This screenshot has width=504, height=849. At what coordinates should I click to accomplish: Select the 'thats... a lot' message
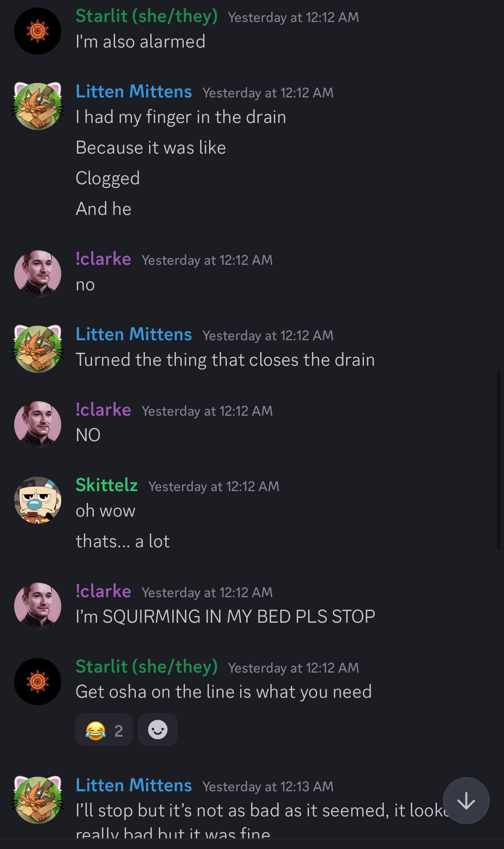click(122, 541)
